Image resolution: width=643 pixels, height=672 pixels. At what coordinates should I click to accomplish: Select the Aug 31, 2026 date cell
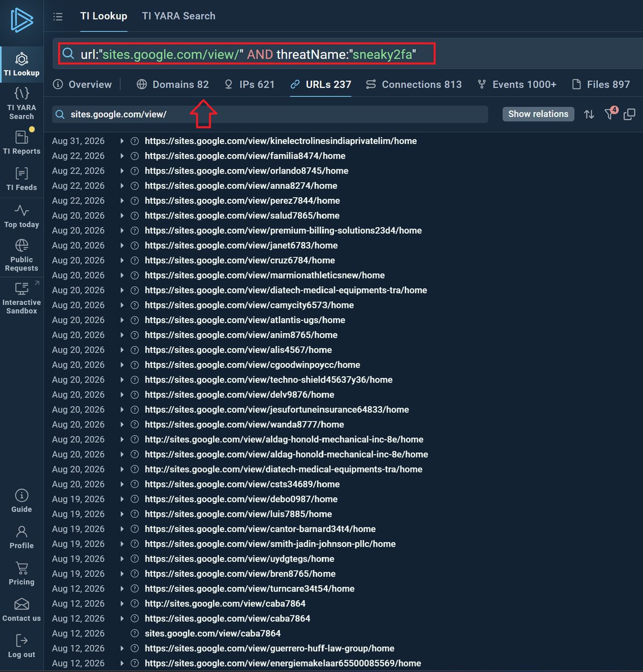pos(78,141)
